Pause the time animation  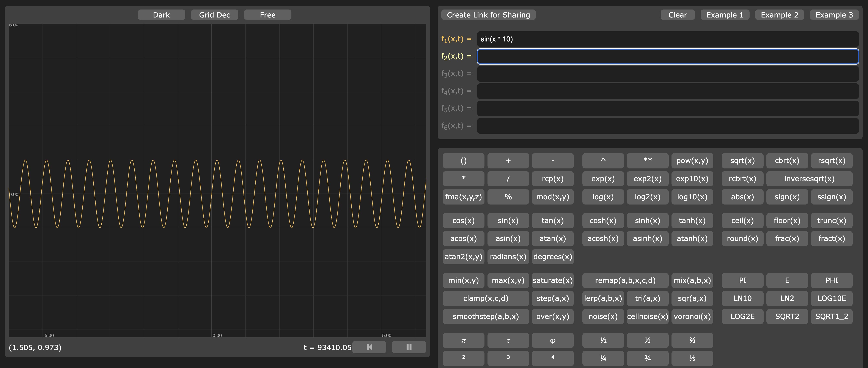409,347
